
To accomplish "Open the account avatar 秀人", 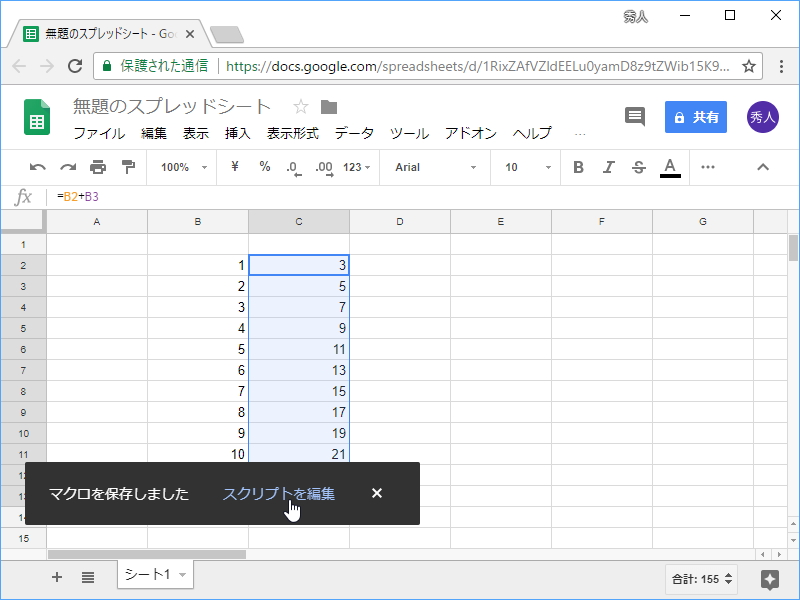I will tap(763, 117).
